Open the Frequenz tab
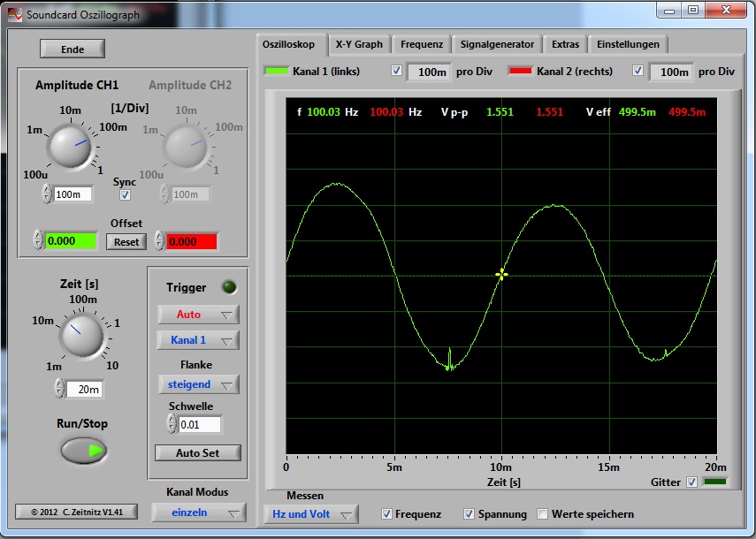The width and height of the screenshot is (756, 539). (x=422, y=44)
